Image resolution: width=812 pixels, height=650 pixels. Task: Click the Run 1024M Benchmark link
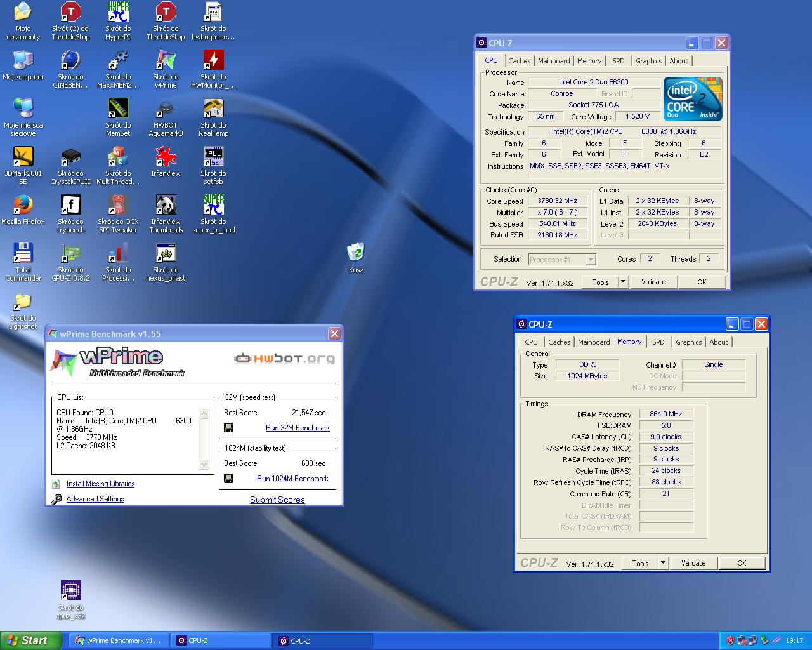tap(292, 479)
